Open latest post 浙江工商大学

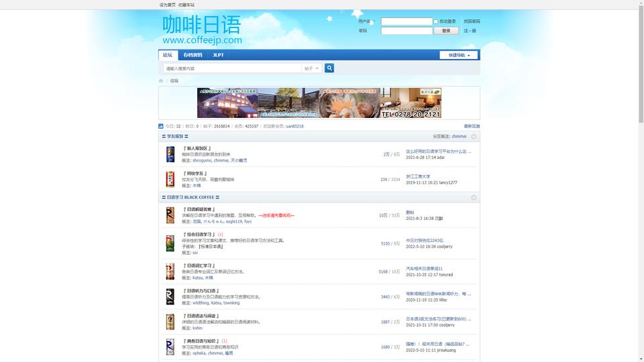(x=418, y=176)
